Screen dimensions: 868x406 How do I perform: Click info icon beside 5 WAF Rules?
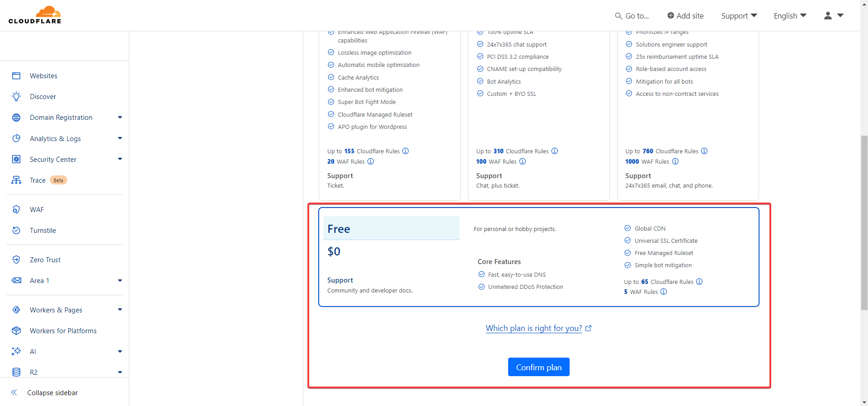coord(664,292)
